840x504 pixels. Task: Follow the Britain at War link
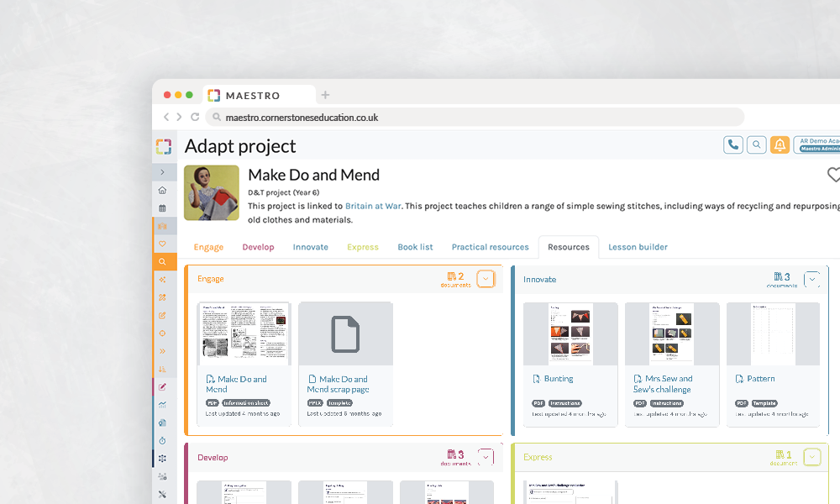(x=371, y=206)
